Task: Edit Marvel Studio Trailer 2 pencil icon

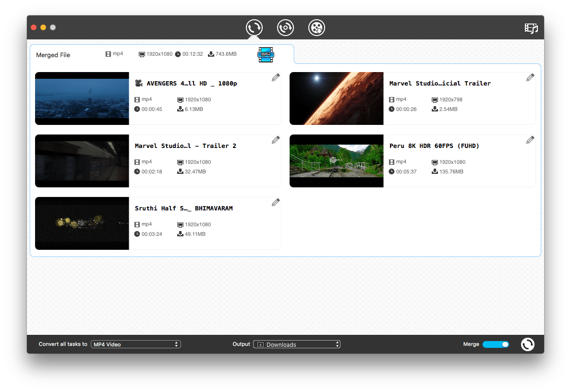Action: click(x=276, y=140)
